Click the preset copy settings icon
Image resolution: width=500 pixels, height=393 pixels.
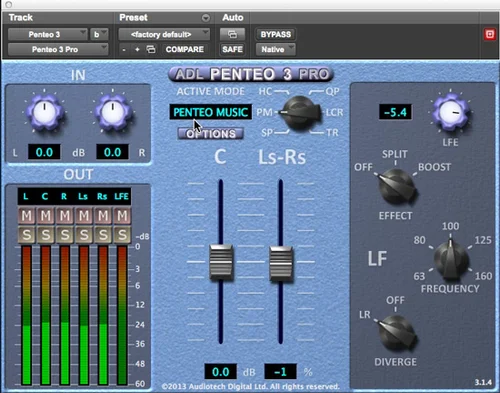[x=151, y=49]
